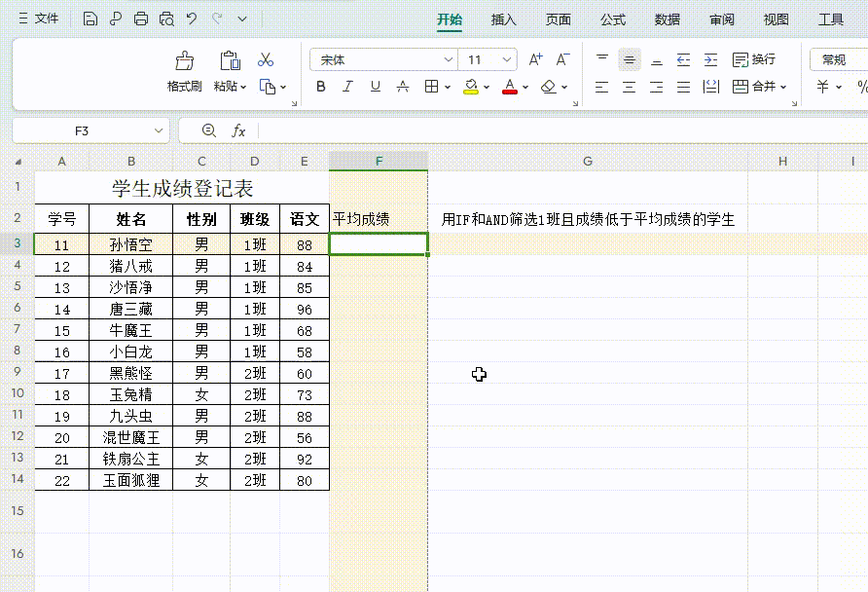Switch to the 插入 tab
Viewport: 868px width, 592px height.
[503, 19]
